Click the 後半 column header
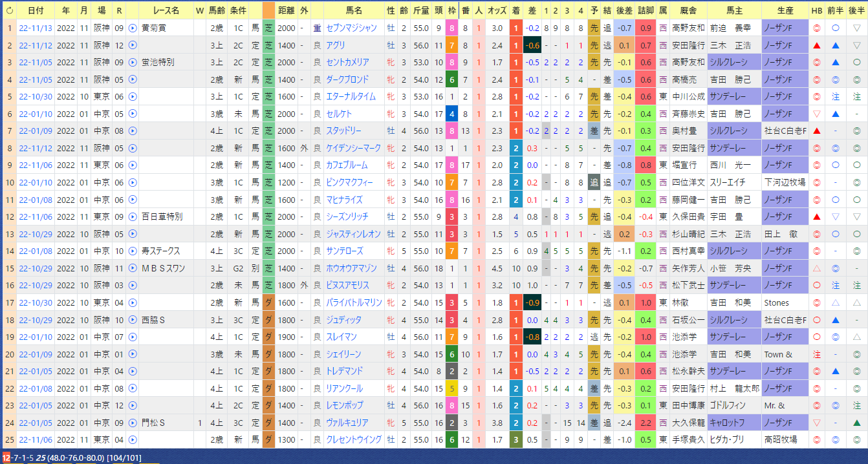Screen dimensions: 868x464 pyautogui.click(x=856, y=11)
